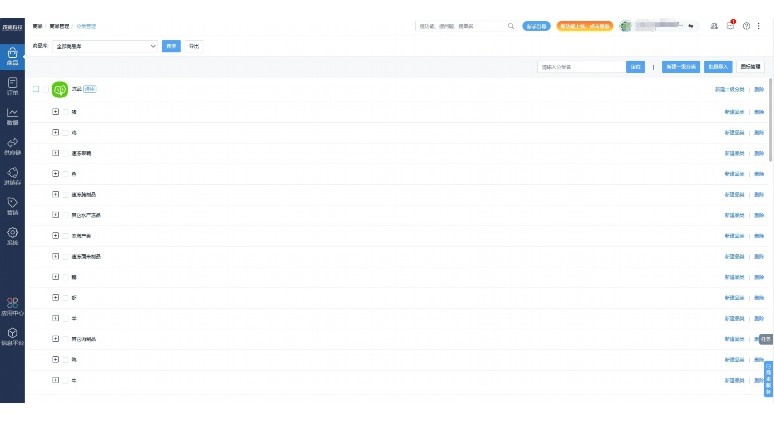Focus the category name search input

point(581,67)
